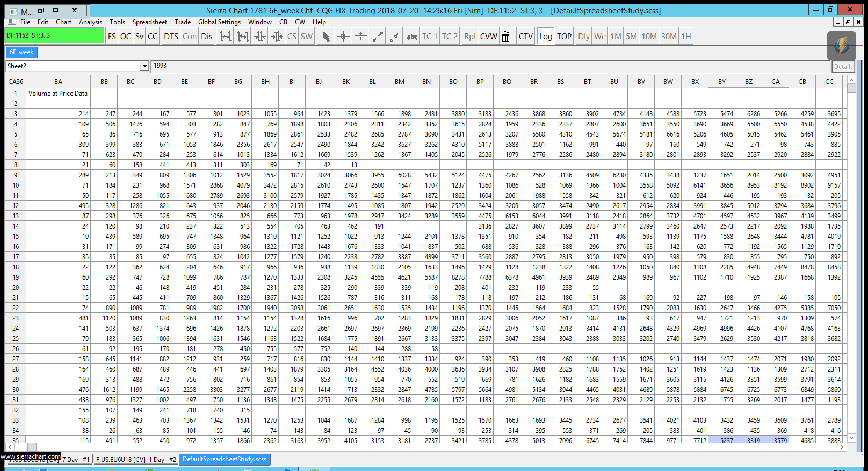Select the abc text annotation tool
Screen dimensions: 868x471
[x=412, y=37]
